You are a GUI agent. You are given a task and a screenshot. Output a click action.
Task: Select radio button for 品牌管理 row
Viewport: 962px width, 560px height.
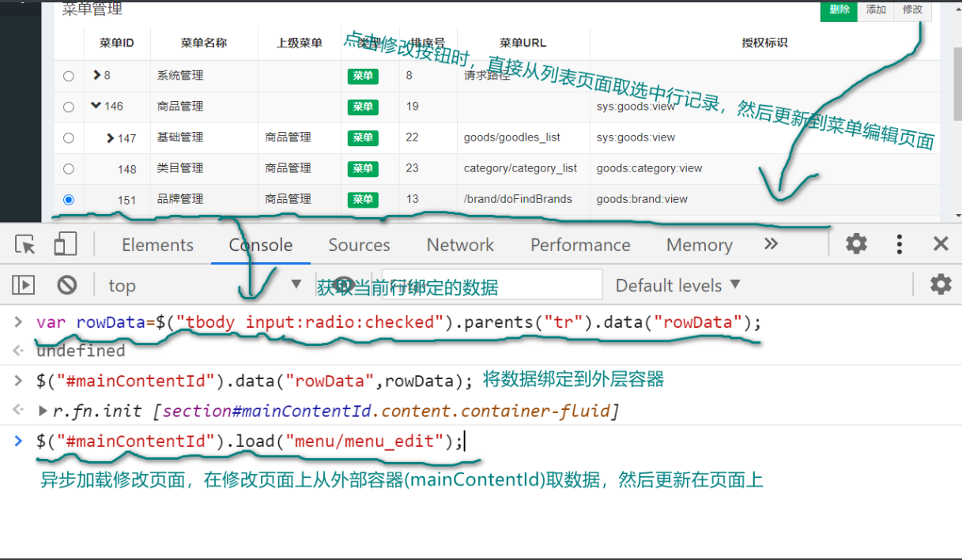click(69, 200)
